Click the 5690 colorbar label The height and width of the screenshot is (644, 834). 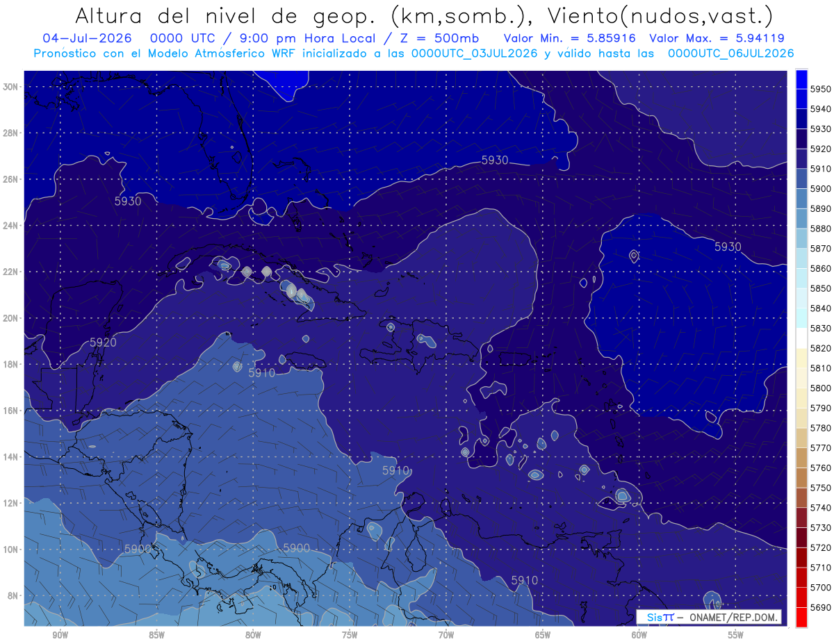[x=820, y=607]
